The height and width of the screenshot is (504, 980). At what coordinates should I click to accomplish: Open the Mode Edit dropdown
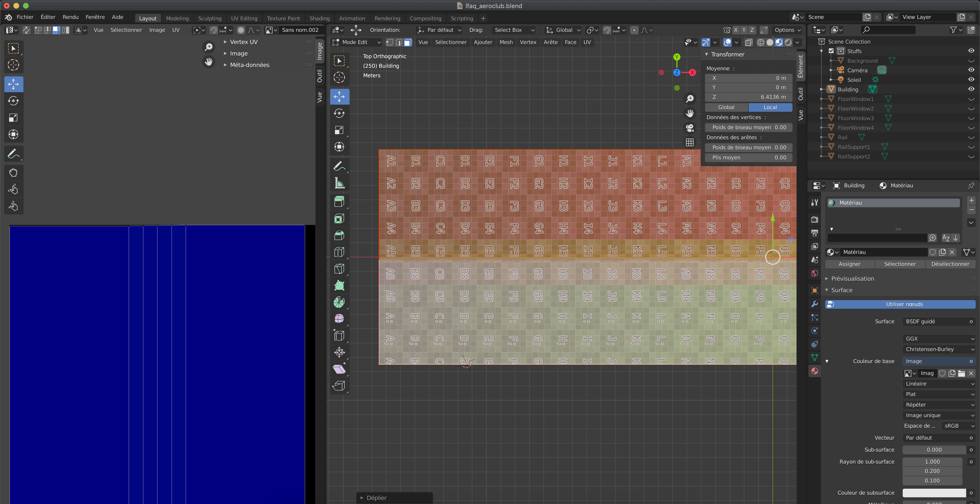356,42
